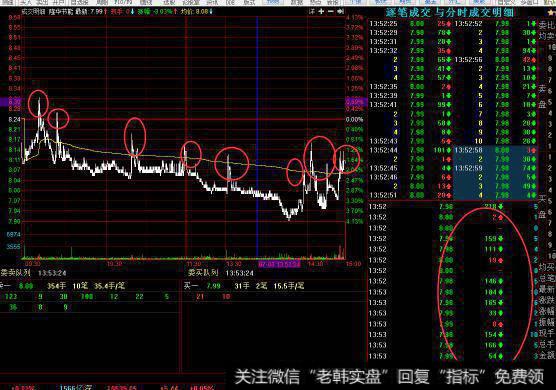The width and height of the screenshot is (556, 390).
Task: Click the collapse-panel arrow icon above chart
Action: [340, 12]
